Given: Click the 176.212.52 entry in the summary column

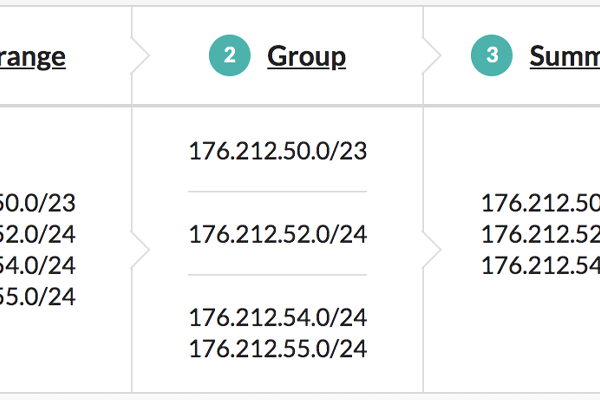Looking at the screenshot, I should click(540, 234).
